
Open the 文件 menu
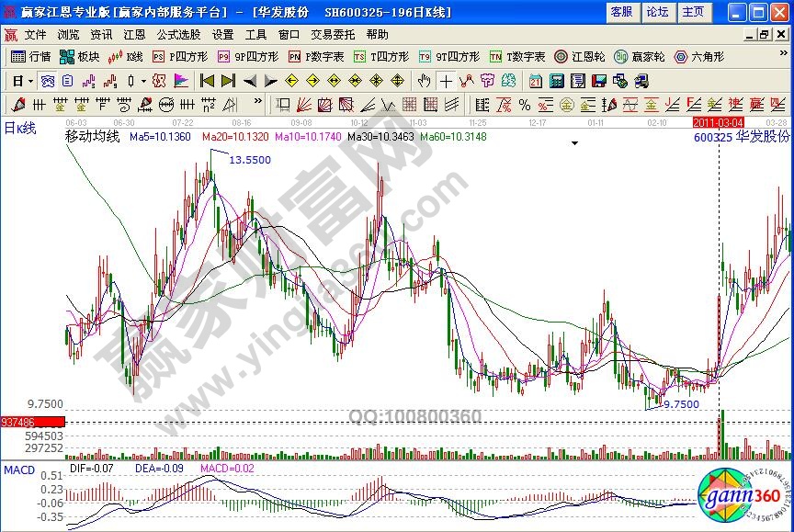(36, 34)
